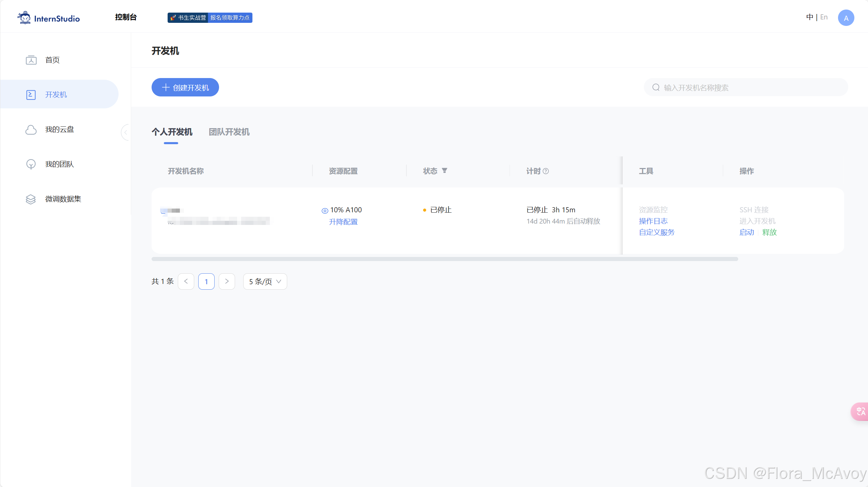The height and width of the screenshot is (487, 868).
Task: Switch to 团队开发机 tab
Action: (x=229, y=132)
